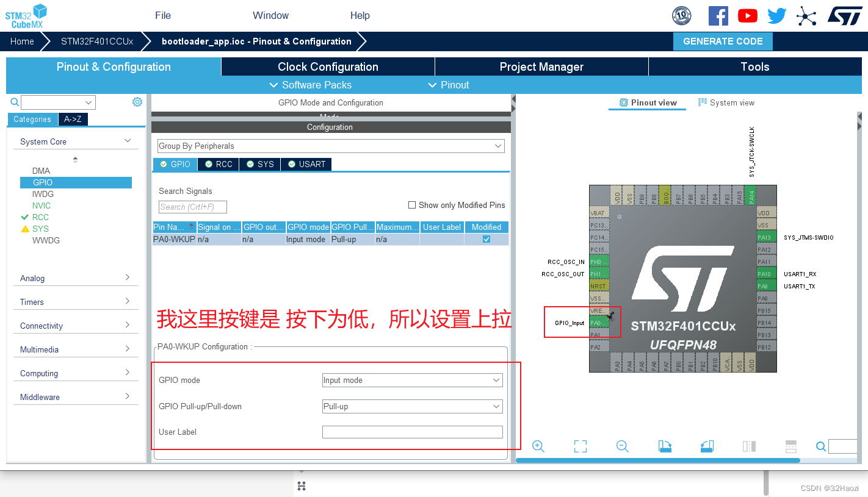Screen dimensions: 868x497
Task: Select NVIC under System Core
Action: coord(42,206)
